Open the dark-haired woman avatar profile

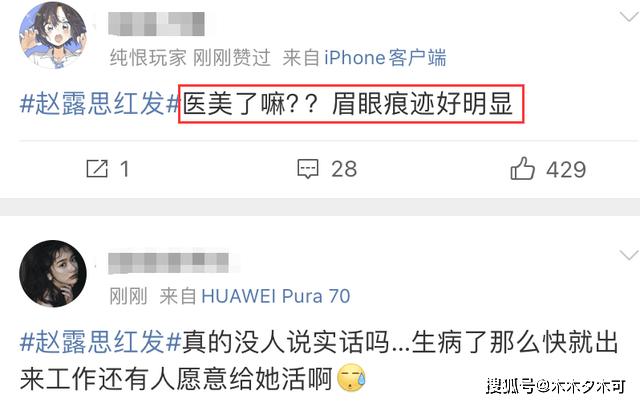53,274
